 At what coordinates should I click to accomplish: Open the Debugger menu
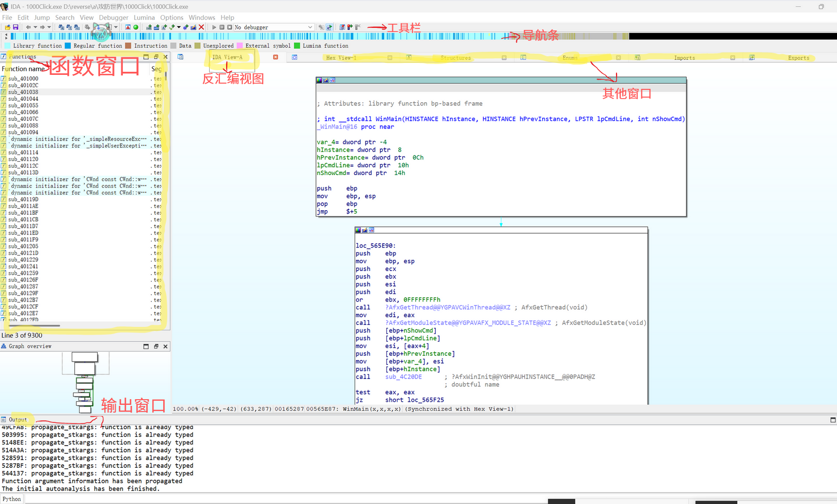click(114, 18)
